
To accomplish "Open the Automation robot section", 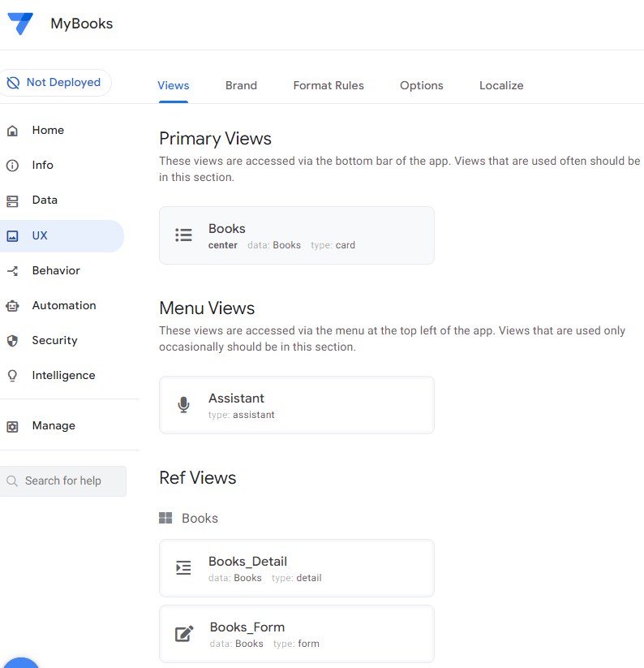I will [63, 305].
